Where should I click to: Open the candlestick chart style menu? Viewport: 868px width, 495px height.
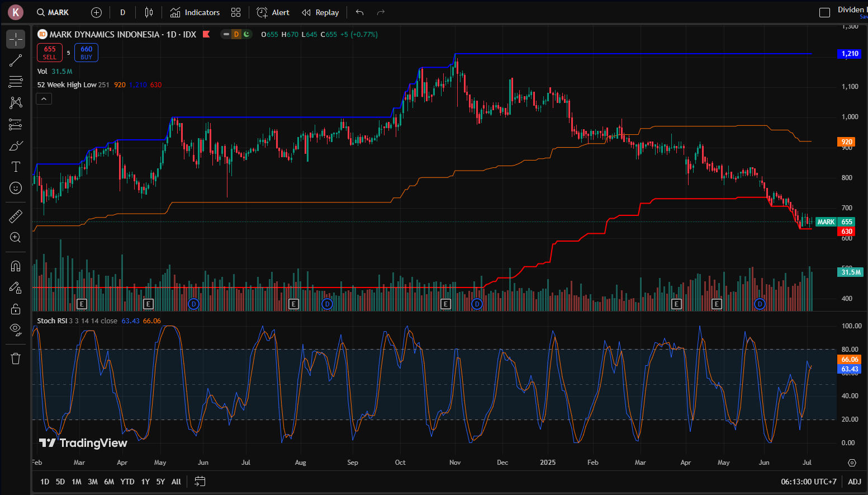(149, 12)
